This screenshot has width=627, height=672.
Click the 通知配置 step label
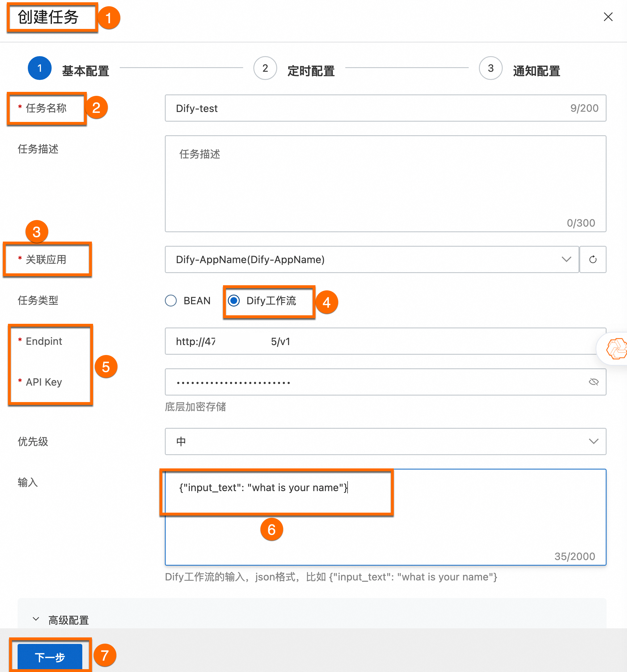pos(536,71)
